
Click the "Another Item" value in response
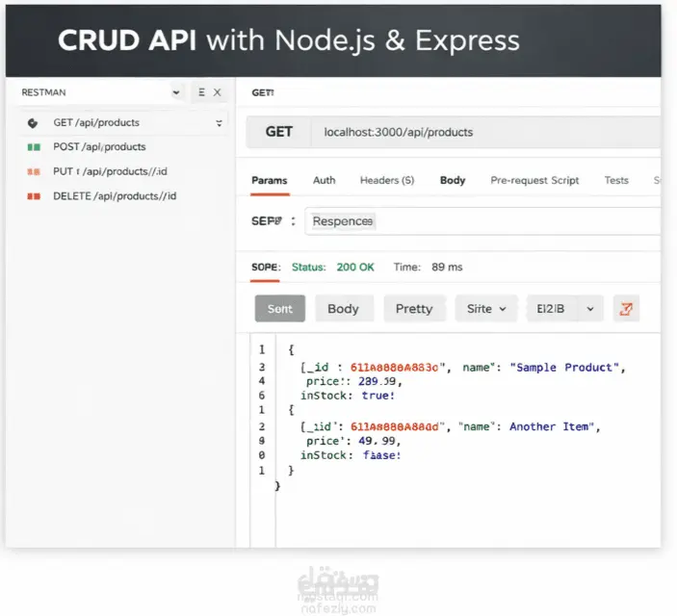552,427
